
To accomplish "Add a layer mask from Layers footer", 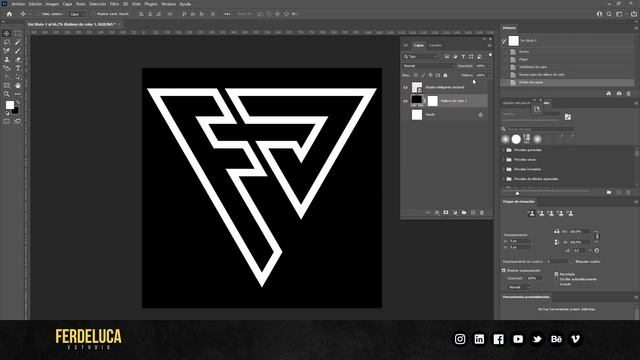I will click(x=446, y=213).
